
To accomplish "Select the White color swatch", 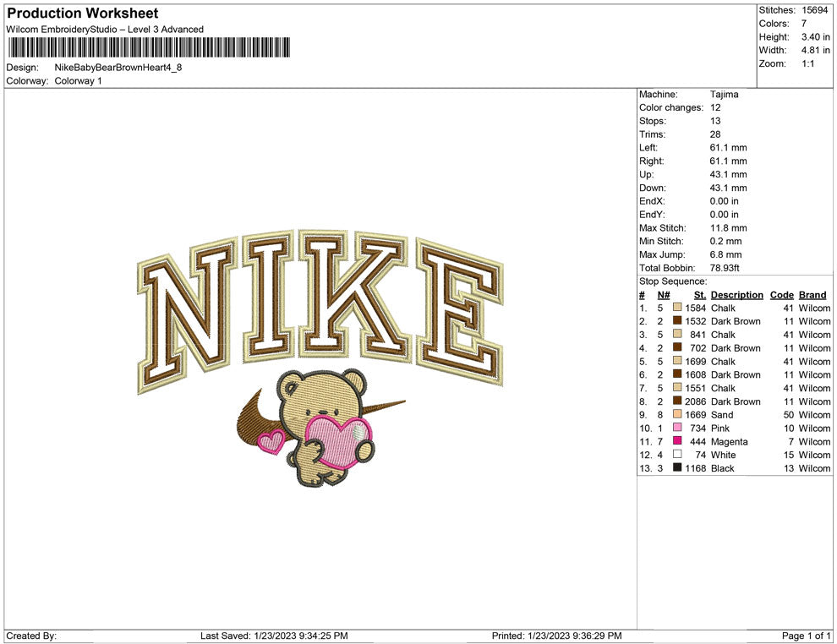I will point(677,454).
